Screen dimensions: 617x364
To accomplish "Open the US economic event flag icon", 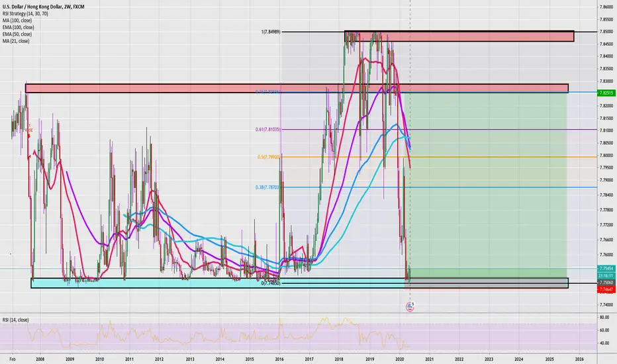I will coord(410,307).
